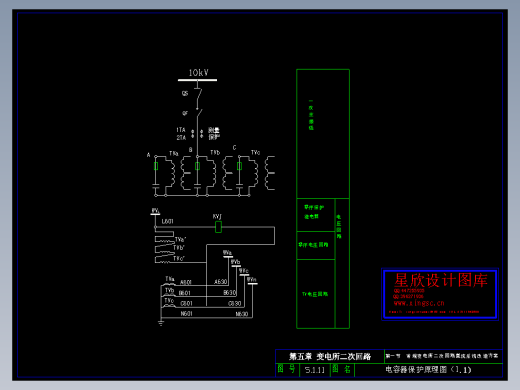The image size is (520, 390).
Task: Select the TVb' winding label
Action: (x=179, y=248)
